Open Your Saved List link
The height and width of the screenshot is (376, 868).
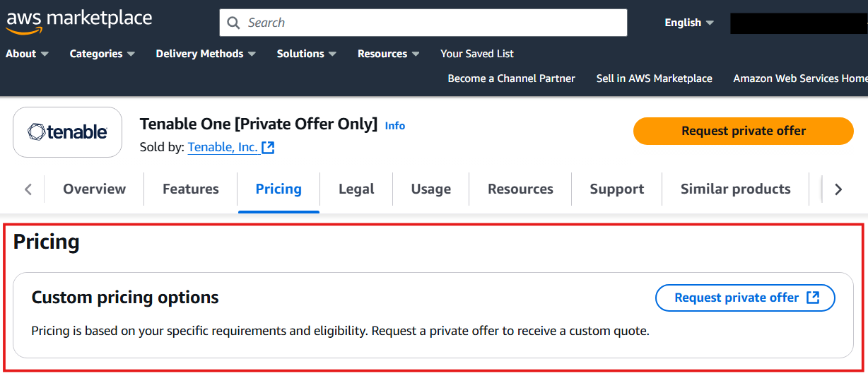click(x=477, y=54)
